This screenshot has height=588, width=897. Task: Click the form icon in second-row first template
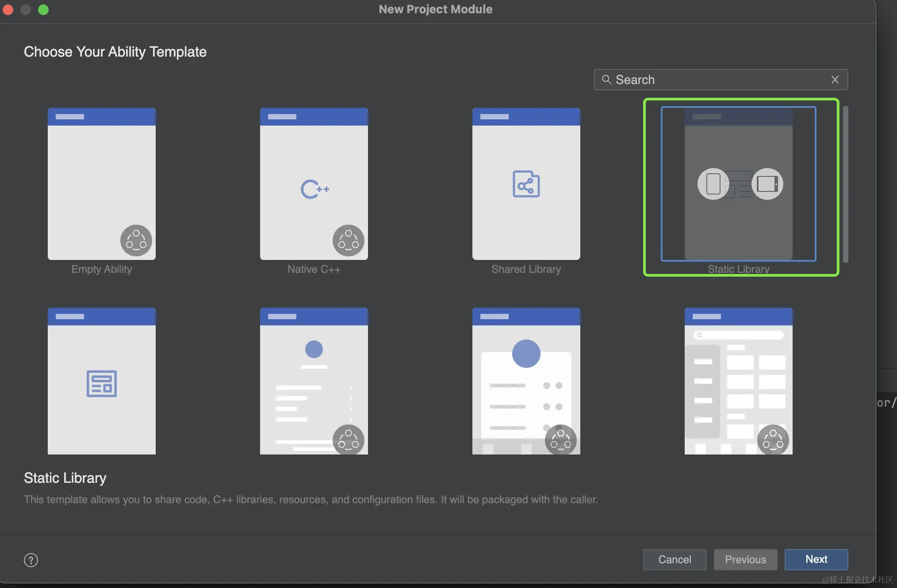(102, 383)
